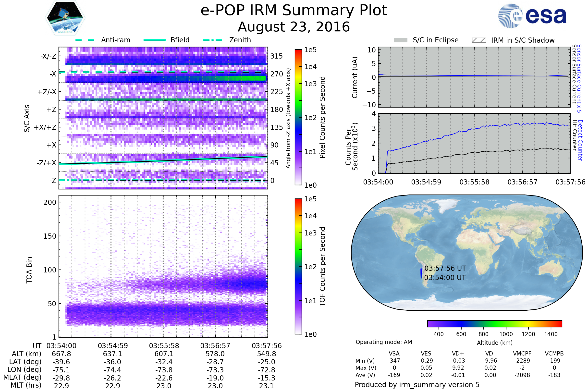Click the Bfield solid line legend icon
Image resolution: width=588 pixels, height=392 pixels.
click(x=155, y=40)
